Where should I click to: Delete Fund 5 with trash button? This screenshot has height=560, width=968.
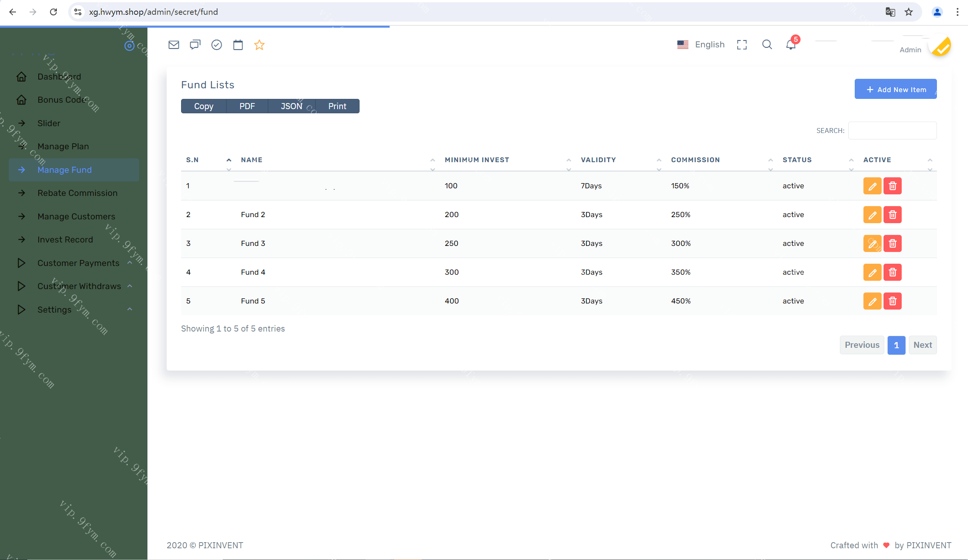pos(892,301)
